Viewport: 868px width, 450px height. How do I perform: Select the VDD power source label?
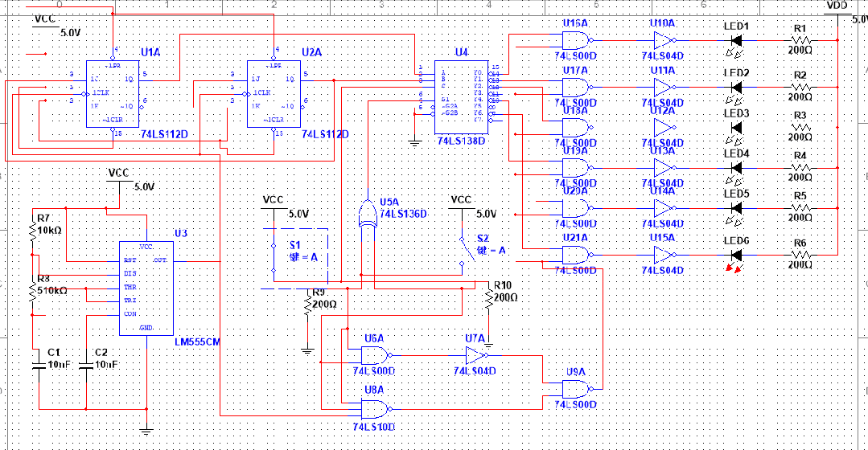pos(837,6)
